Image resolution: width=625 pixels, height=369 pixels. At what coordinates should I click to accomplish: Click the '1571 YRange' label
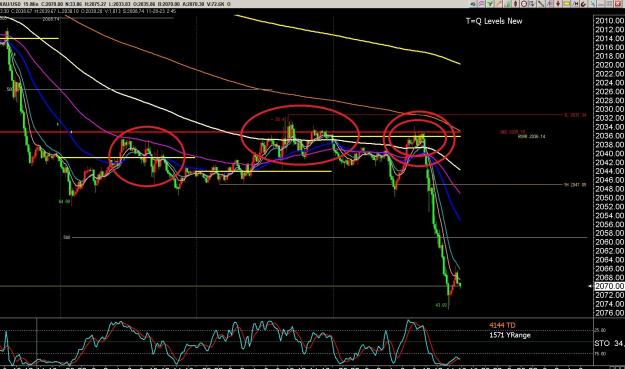510,335
